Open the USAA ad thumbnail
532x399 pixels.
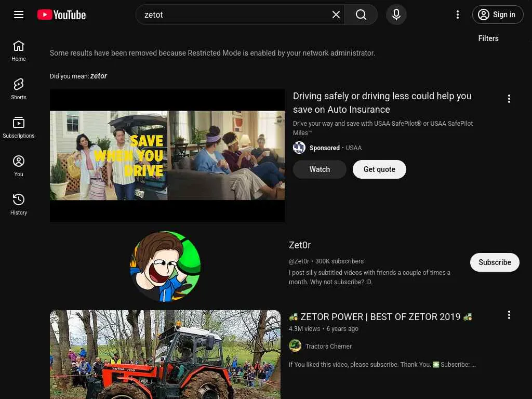pyautogui.click(x=167, y=155)
